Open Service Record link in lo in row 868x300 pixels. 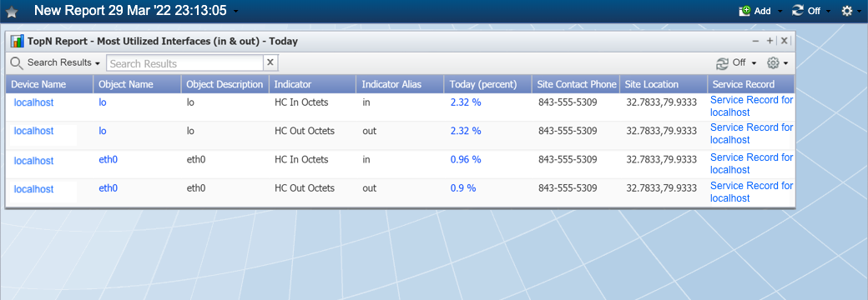click(x=752, y=106)
